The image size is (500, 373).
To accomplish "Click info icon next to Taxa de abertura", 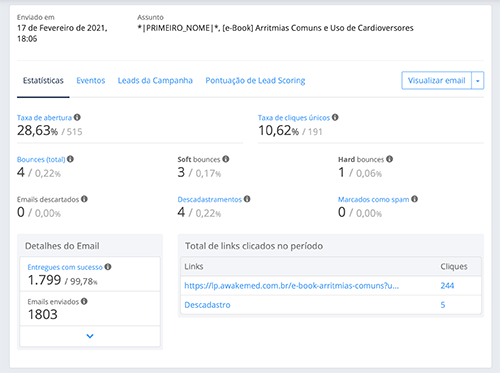I will 77,117.
